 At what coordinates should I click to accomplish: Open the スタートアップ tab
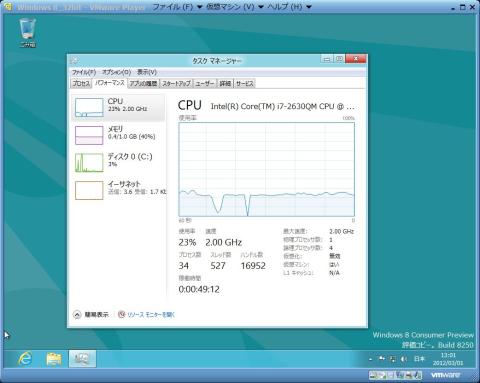(x=176, y=83)
